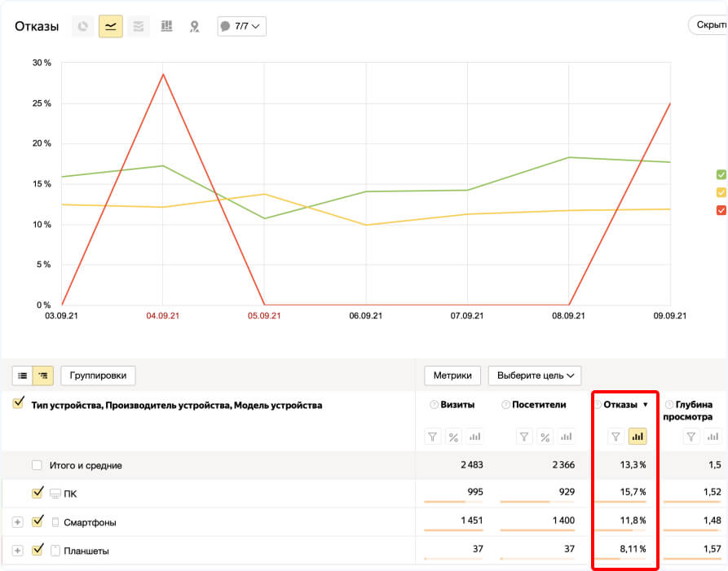This screenshot has height=571, width=728.
Task: Open the 7/7 annotations dropdown
Action: (x=241, y=26)
